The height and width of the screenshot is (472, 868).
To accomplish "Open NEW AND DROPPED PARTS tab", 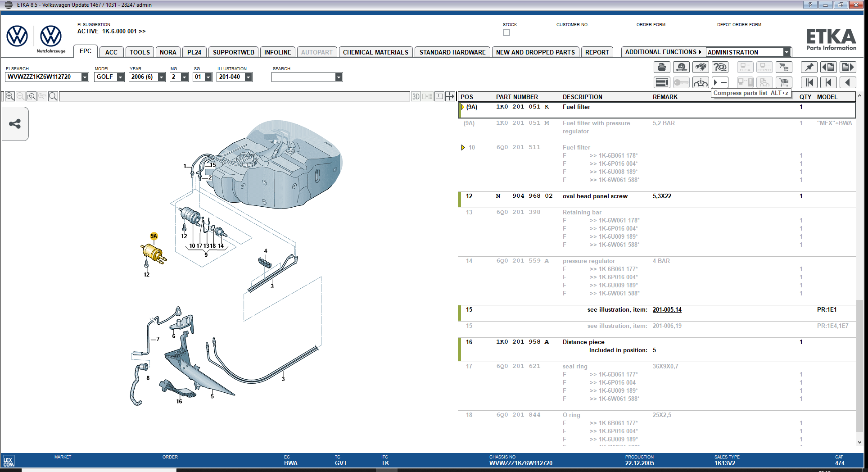I will [535, 52].
